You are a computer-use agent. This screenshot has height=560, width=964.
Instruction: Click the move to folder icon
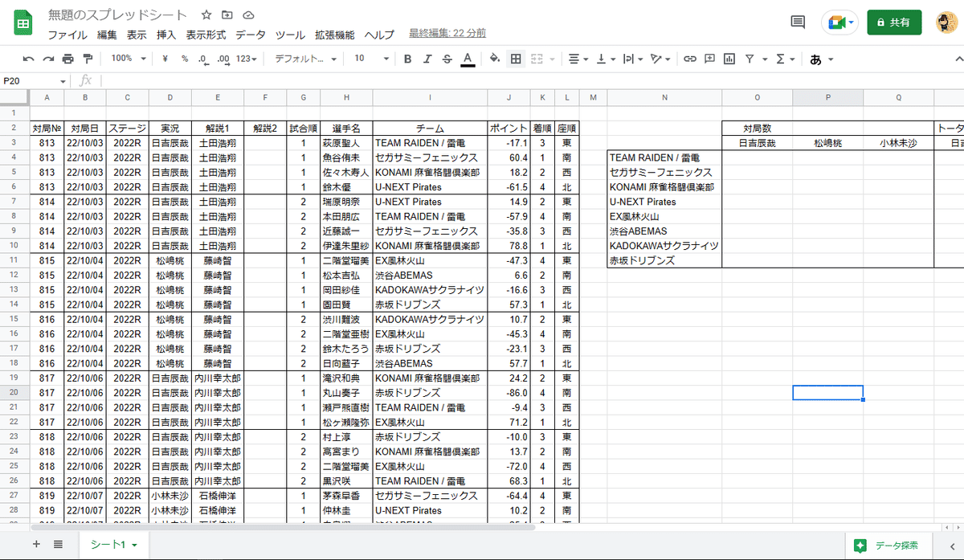pyautogui.click(x=227, y=14)
